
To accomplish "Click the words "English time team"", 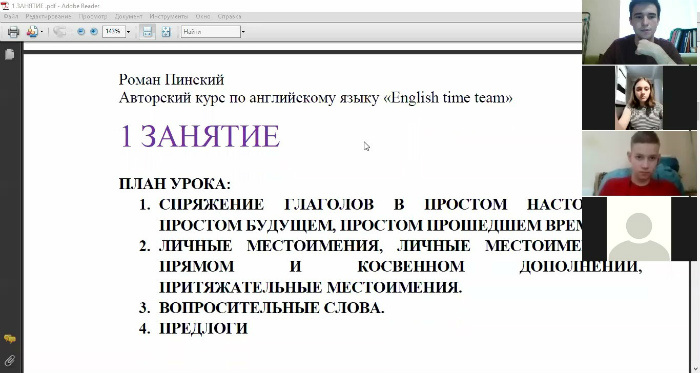I will click(448, 98).
